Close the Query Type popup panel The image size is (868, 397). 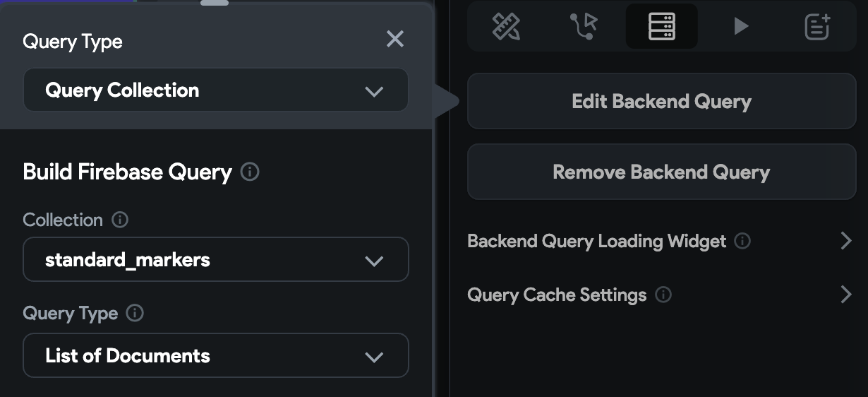click(395, 40)
